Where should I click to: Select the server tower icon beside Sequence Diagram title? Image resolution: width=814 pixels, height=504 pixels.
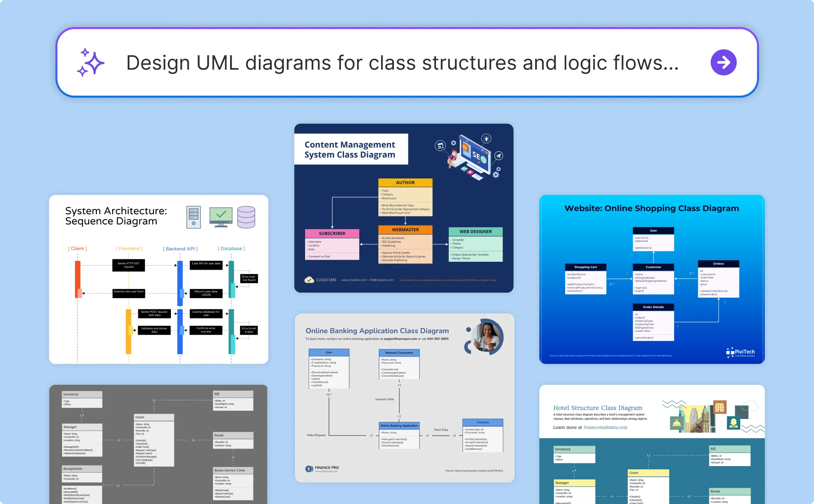(x=194, y=216)
